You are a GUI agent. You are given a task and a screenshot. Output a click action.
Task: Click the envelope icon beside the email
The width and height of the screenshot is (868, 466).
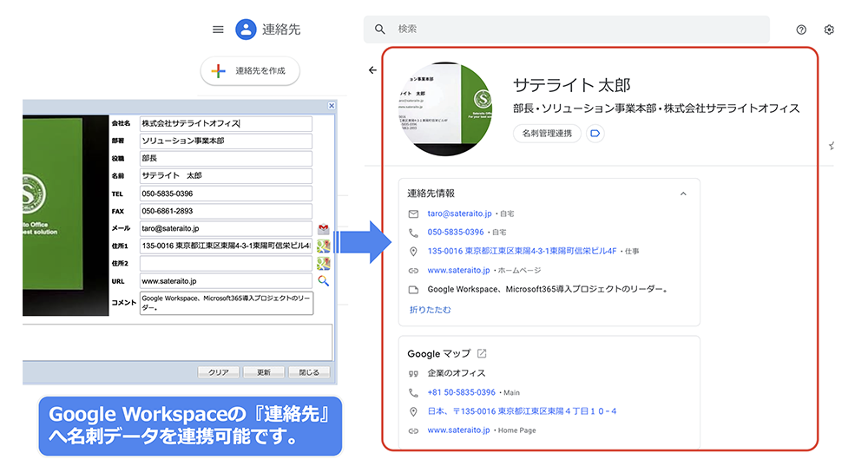413,213
